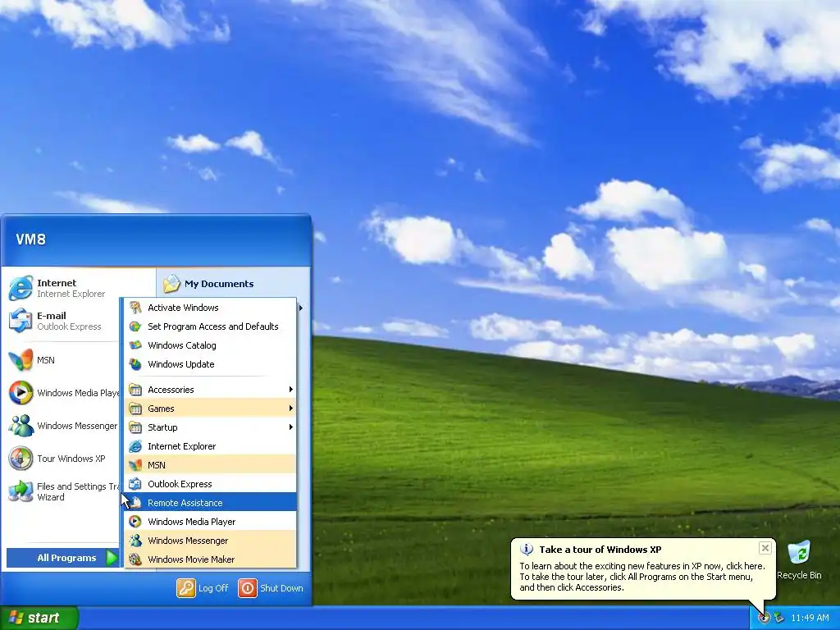Click the 'Tour Windows XP' label in left pane
Viewport: 840px width, 630px height.
click(71, 459)
